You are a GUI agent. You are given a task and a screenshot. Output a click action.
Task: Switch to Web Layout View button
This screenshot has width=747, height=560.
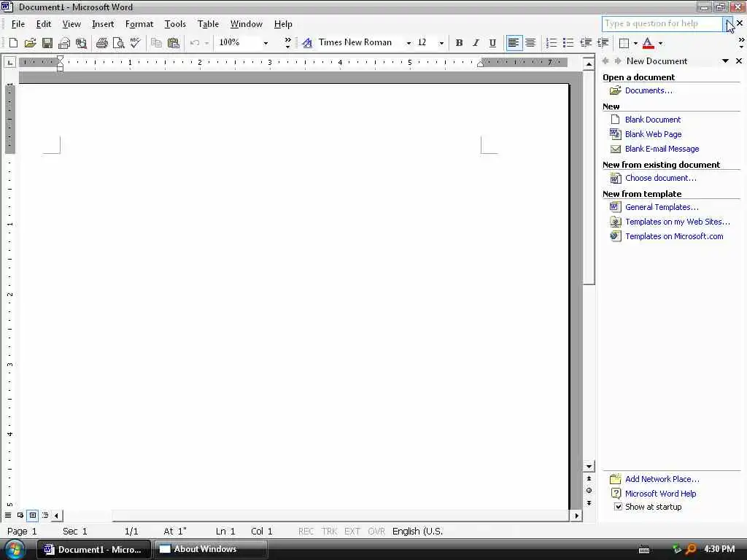(20, 516)
